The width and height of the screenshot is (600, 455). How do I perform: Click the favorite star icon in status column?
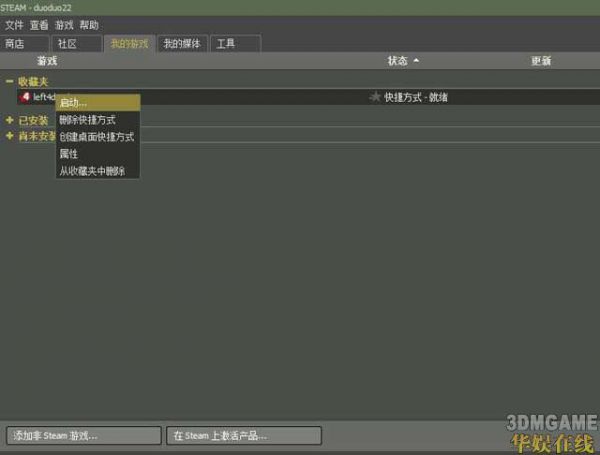375,97
